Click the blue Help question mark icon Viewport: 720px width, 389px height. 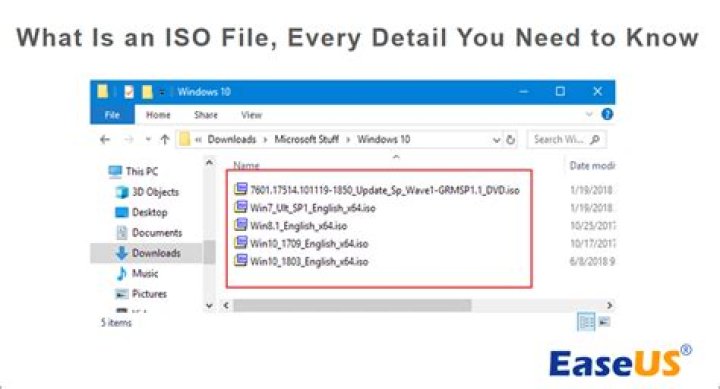[607, 114]
